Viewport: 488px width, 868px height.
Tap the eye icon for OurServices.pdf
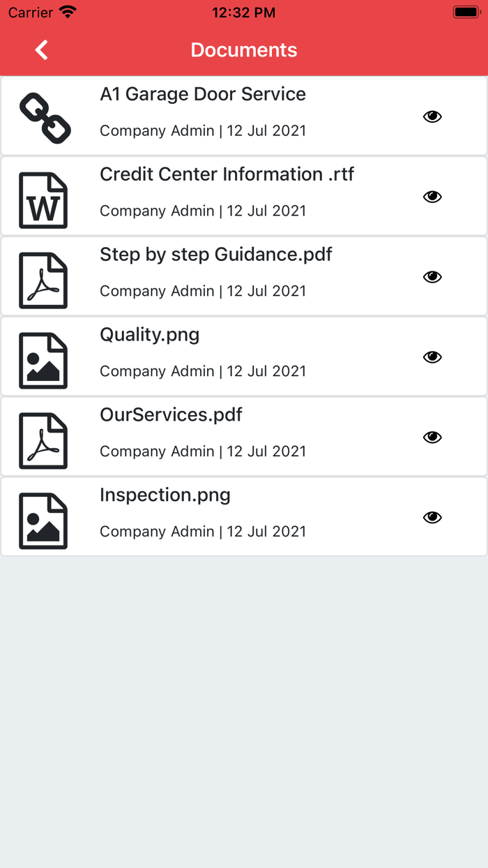tap(432, 437)
